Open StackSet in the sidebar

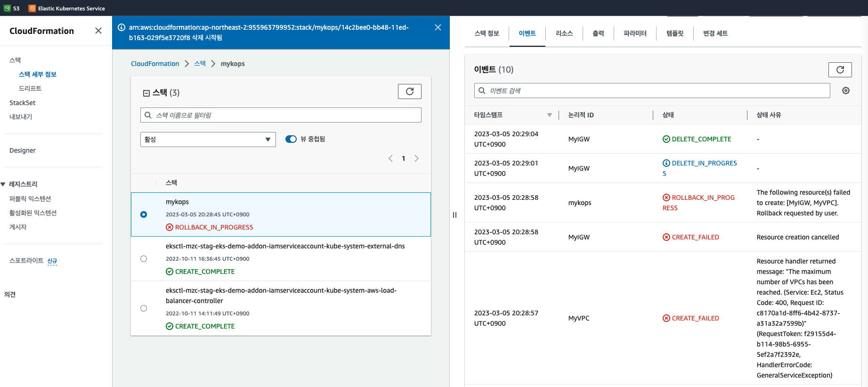coord(23,103)
